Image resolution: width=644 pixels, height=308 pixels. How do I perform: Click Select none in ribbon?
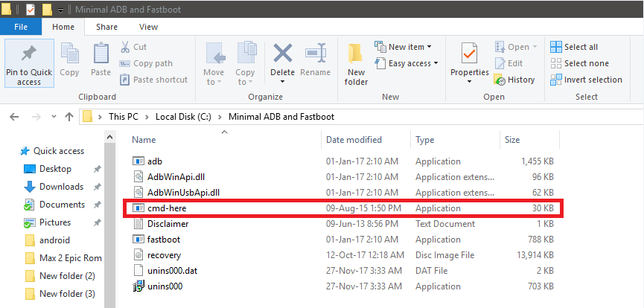pos(579,63)
